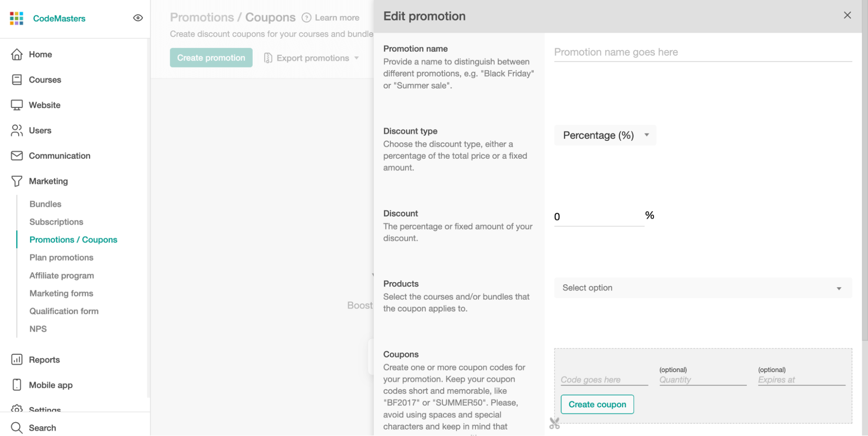Close the Edit promotion panel

[x=847, y=15]
